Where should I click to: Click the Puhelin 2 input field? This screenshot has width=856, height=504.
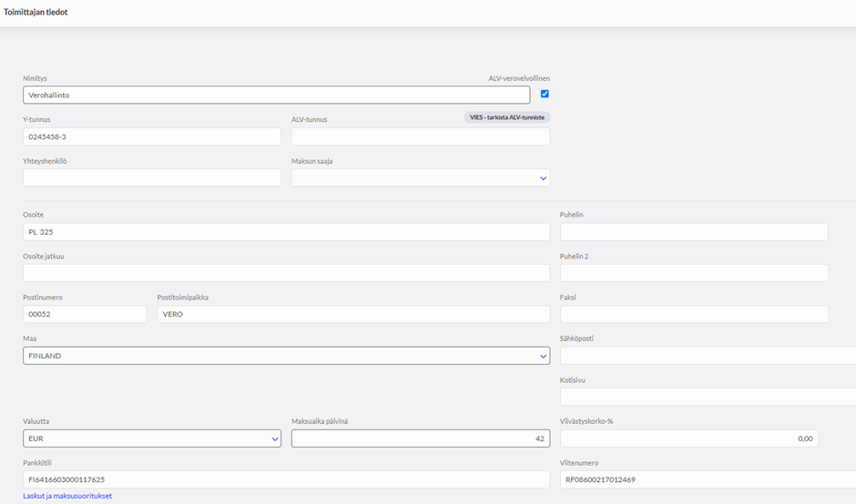point(694,273)
